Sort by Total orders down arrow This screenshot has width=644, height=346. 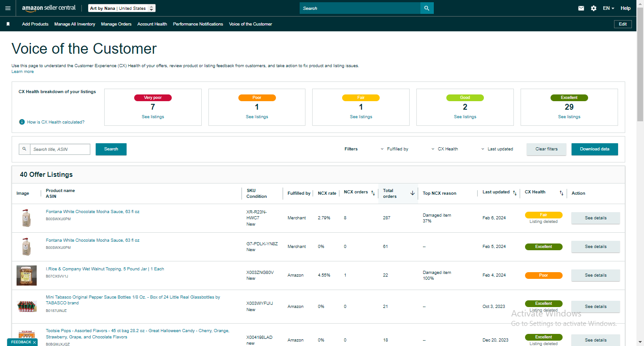point(412,193)
